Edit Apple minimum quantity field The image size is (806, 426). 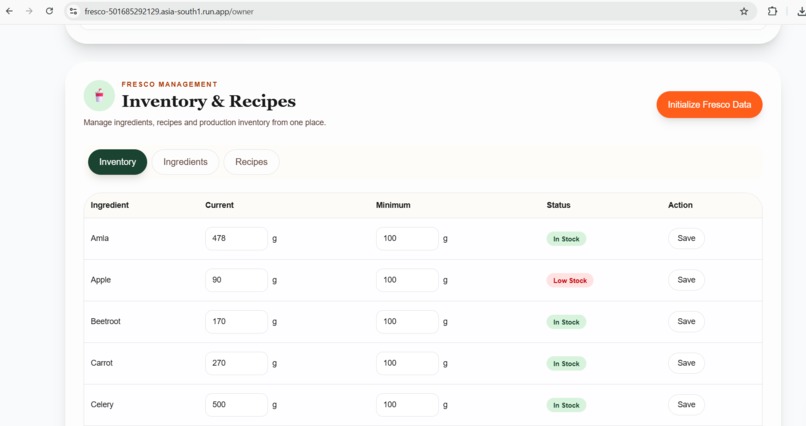click(x=407, y=280)
